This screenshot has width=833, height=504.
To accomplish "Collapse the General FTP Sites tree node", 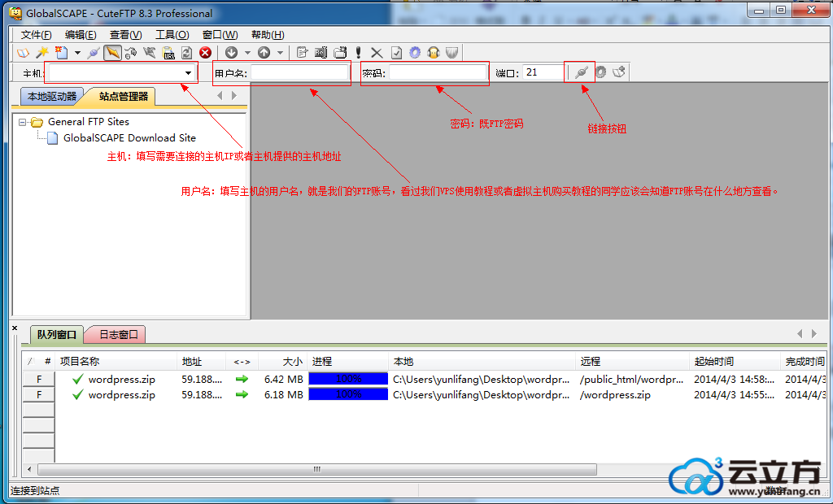I will coord(22,122).
